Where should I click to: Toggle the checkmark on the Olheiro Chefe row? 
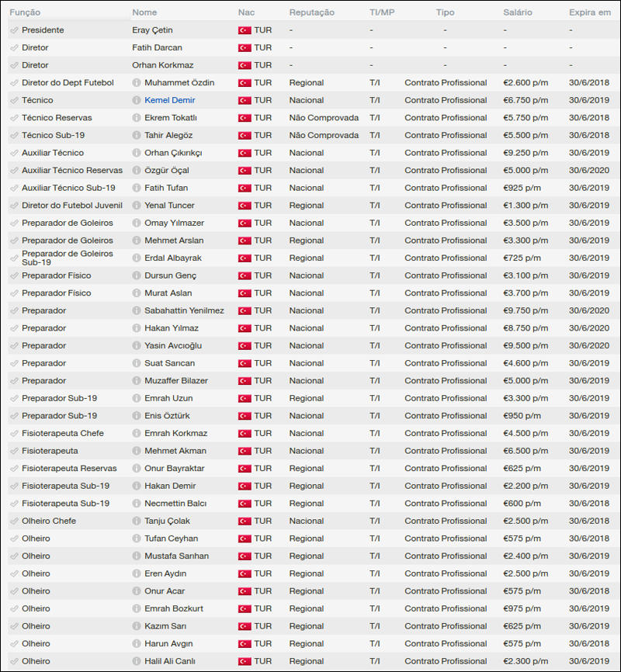(14, 521)
